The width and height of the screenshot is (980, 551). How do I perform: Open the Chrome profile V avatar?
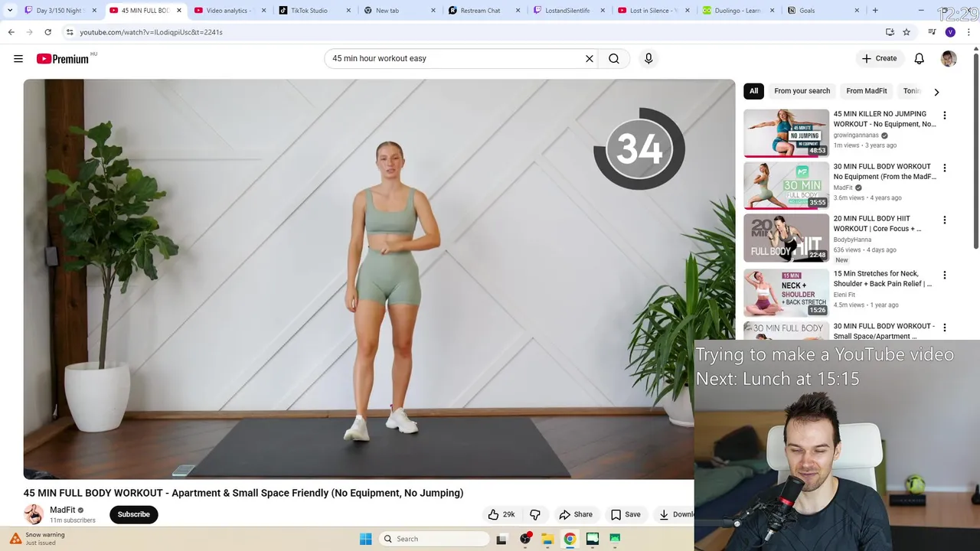(x=950, y=32)
